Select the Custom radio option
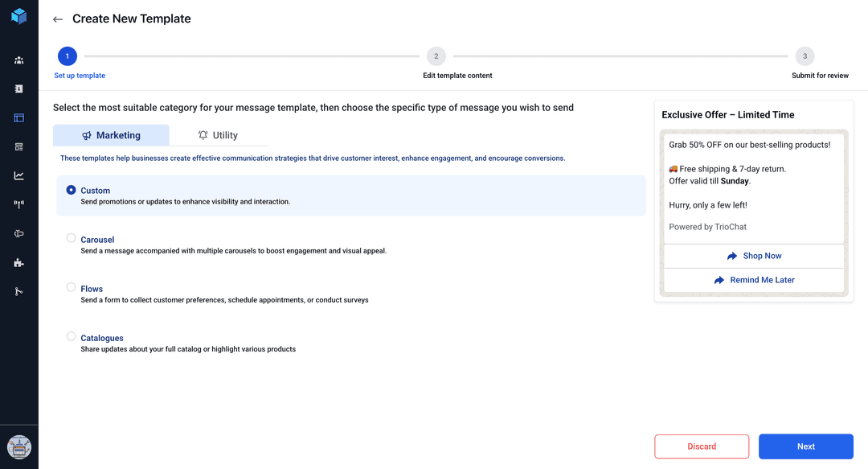The image size is (868, 469). point(72,191)
